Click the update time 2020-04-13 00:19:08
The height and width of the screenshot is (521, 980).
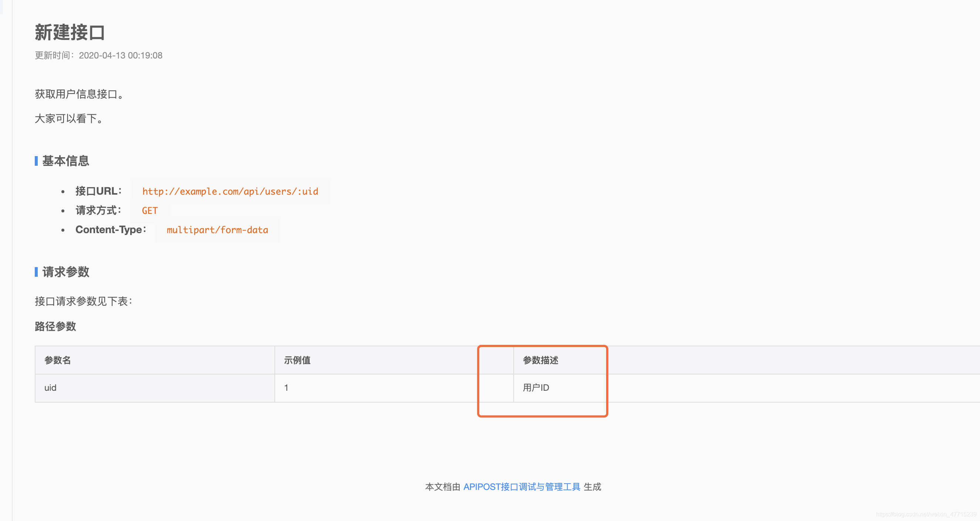[x=120, y=55]
